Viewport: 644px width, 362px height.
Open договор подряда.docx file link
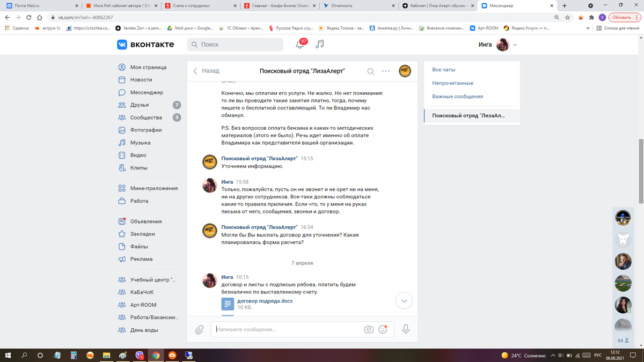265,301
